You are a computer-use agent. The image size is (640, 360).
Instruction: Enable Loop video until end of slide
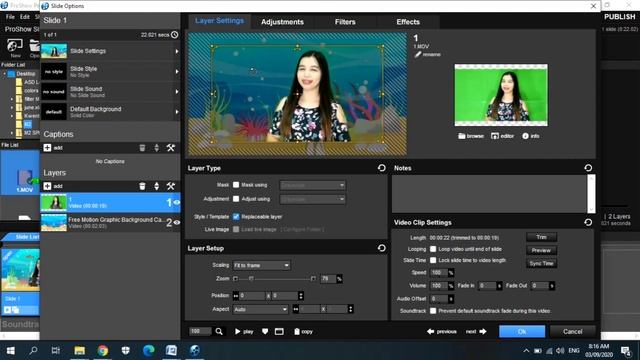(433, 249)
